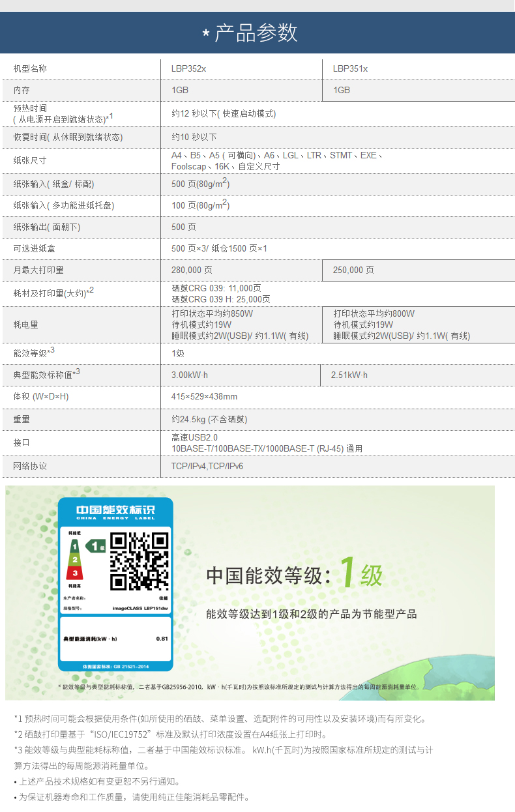
Task: Click the 内存 row label
Action: pos(22,90)
